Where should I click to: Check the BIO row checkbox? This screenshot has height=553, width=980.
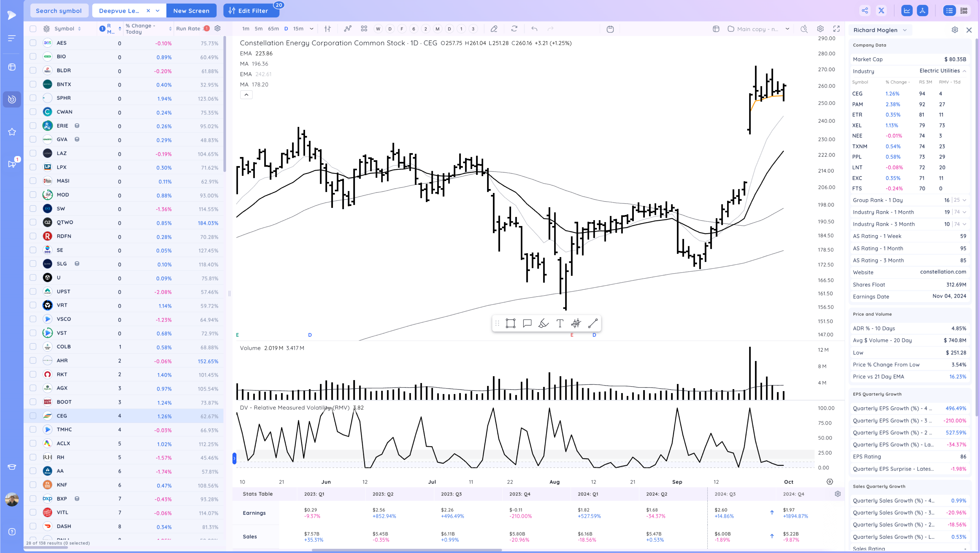click(x=33, y=56)
